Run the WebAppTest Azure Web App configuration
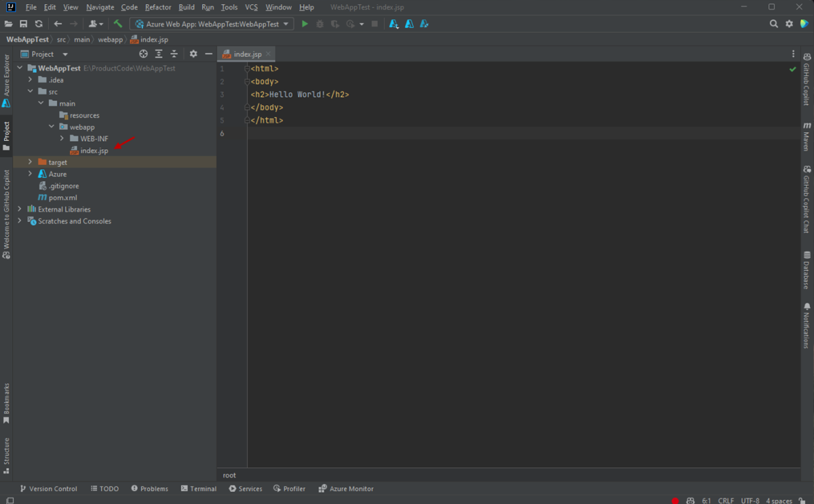 pos(304,23)
